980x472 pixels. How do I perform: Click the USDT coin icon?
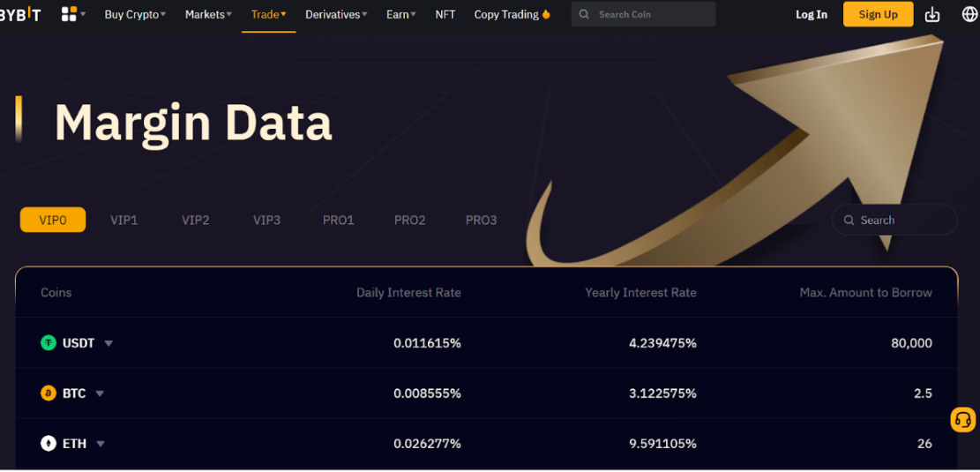coord(49,343)
